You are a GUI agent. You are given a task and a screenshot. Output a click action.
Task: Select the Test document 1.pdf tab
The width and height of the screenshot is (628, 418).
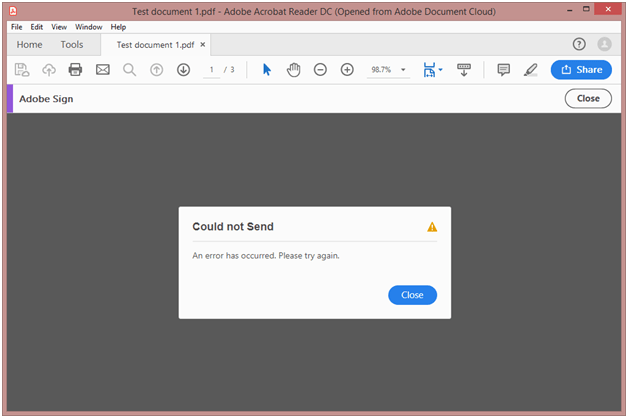tap(155, 45)
